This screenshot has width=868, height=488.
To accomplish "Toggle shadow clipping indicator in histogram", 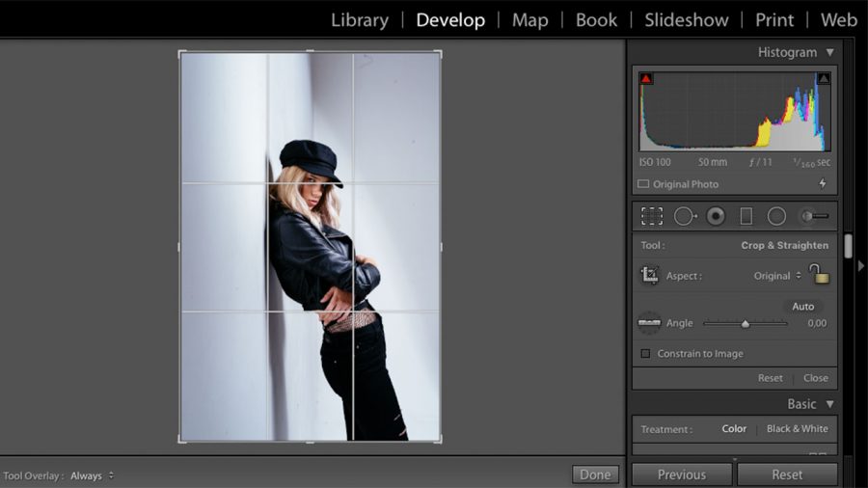I will [646, 79].
